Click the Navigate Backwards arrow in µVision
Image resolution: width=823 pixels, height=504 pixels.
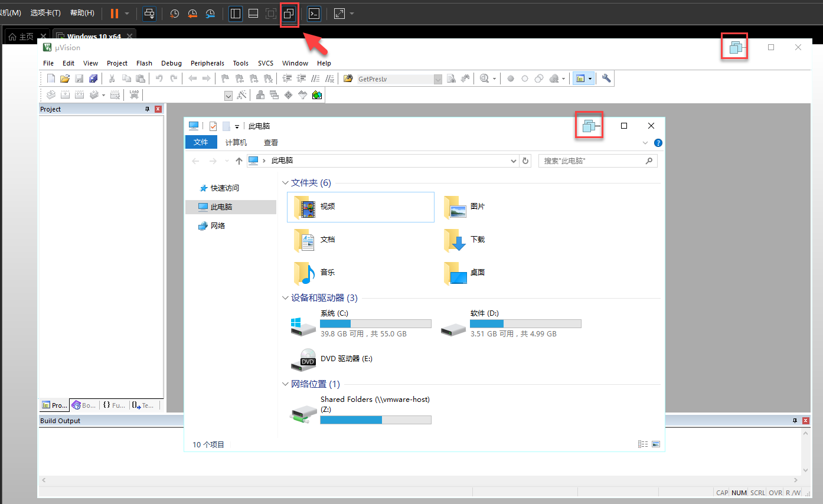pyautogui.click(x=192, y=78)
